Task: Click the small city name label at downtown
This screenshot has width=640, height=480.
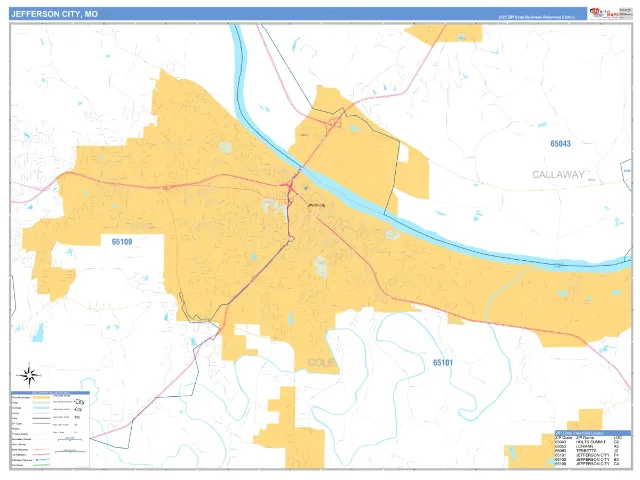Action: pyautogui.click(x=316, y=205)
